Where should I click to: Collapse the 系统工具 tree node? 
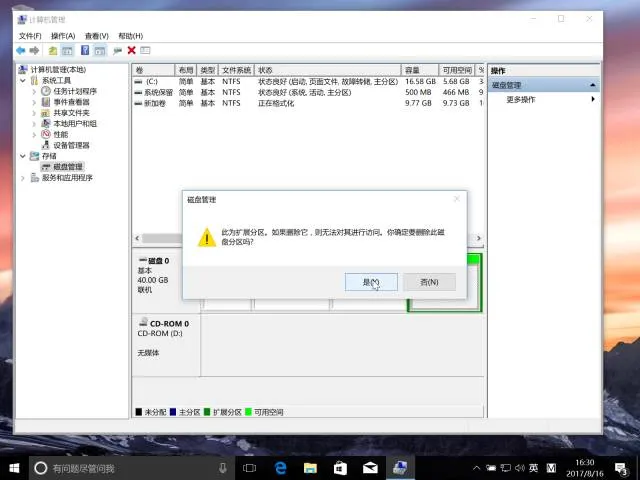[23, 80]
